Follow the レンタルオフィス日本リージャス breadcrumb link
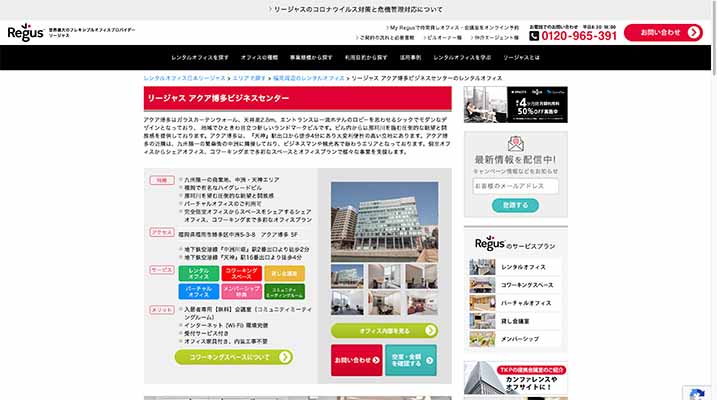This screenshot has width=717, height=400. click(185, 78)
